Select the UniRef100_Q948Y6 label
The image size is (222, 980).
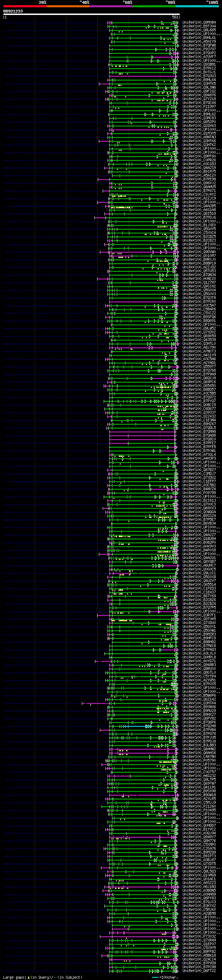[x=199, y=95]
